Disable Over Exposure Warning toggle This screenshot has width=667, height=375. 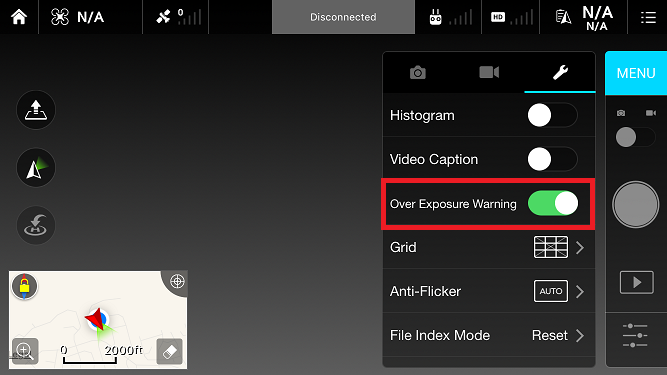pos(553,203)
